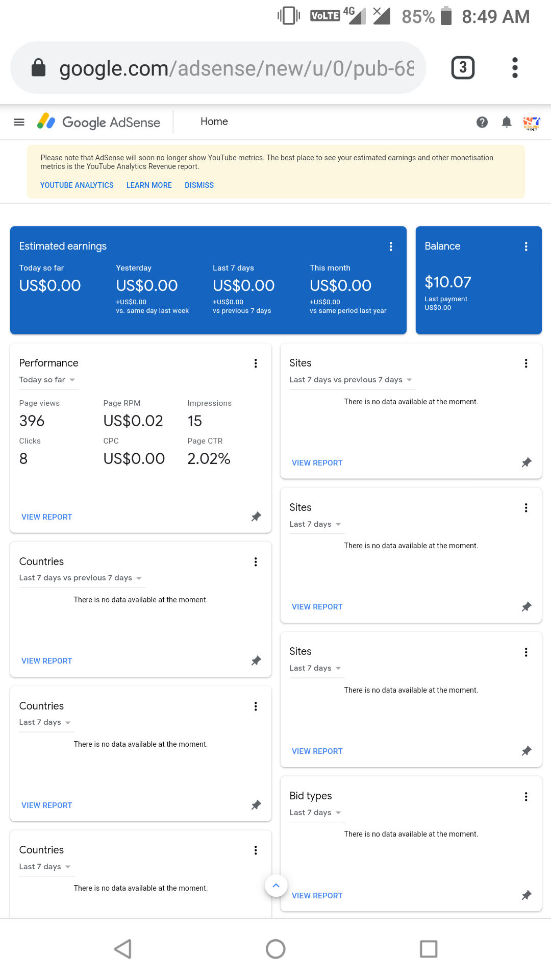Select the Home page title
551x980 pixels.
(214, 121)
